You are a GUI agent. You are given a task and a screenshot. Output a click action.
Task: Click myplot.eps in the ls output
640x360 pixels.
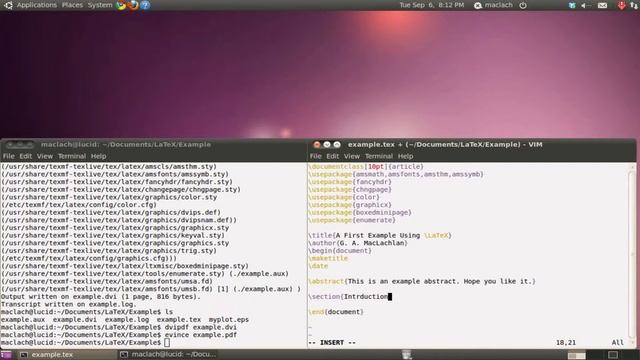229,320
